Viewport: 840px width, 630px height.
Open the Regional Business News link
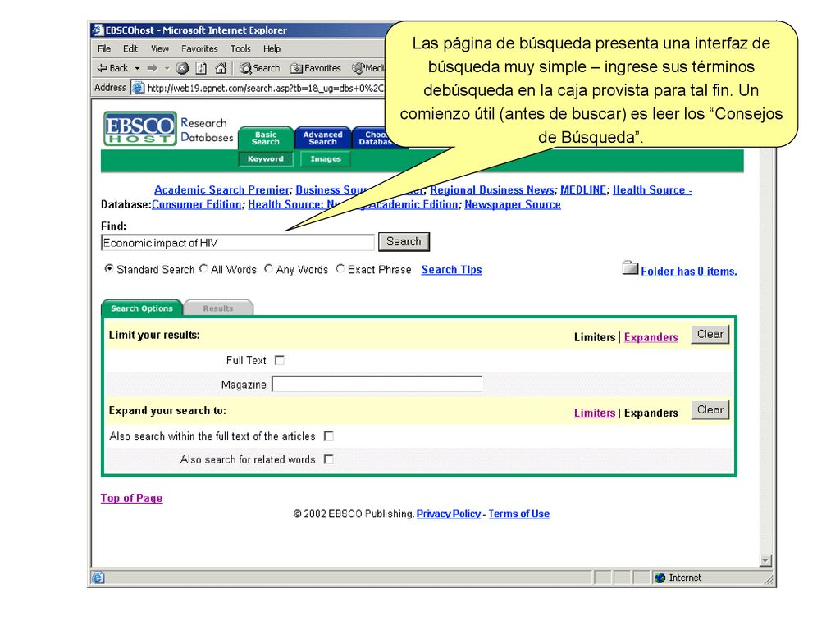coord(492,189)
